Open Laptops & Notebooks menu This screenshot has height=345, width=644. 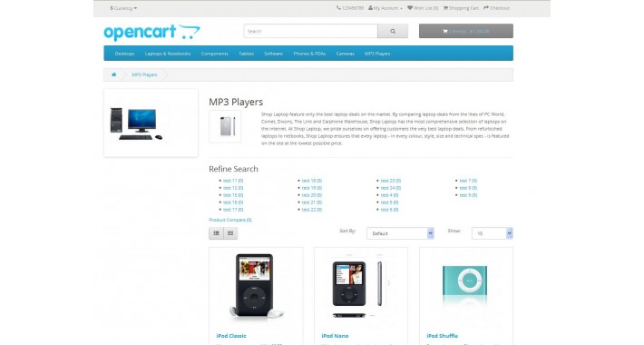(x=168, y=54)
